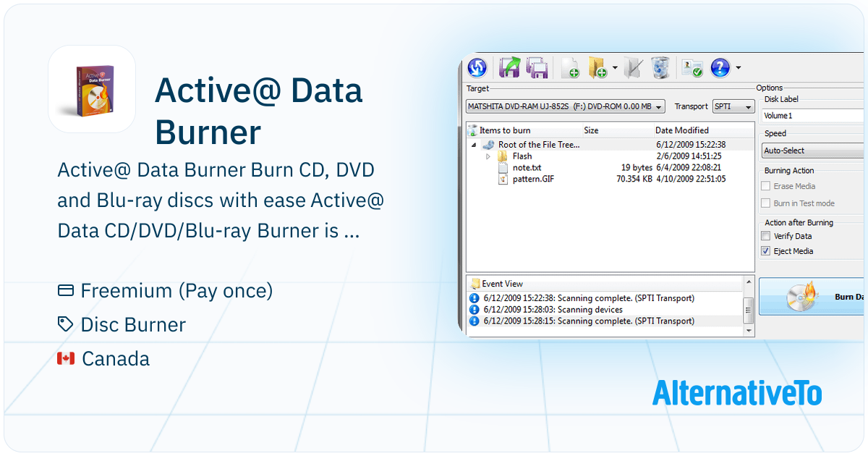Collapse the Root of the File Tree node
The width and height of the screenshot is (868, 456).
pos(474,145)
